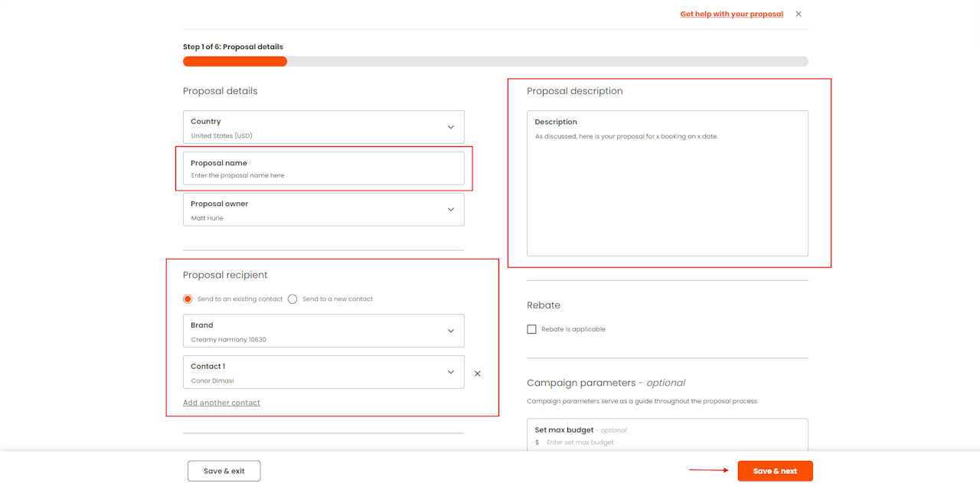The height and width of the screenshot is (483, 980).
Task: Click 'Get help with your proposal' link
Action: click(731, 14)
